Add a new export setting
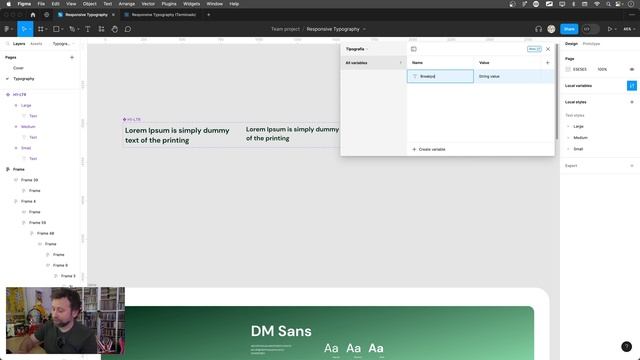The width and height of the screenshot is (640, 360). click(x=632, y=166)
